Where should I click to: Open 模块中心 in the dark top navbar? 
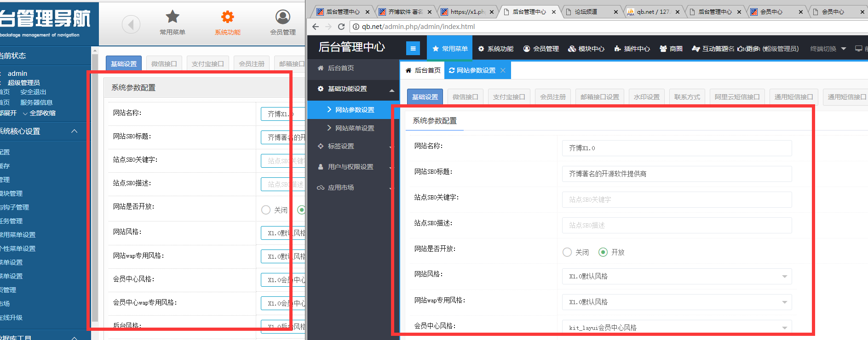pos(586,49)
